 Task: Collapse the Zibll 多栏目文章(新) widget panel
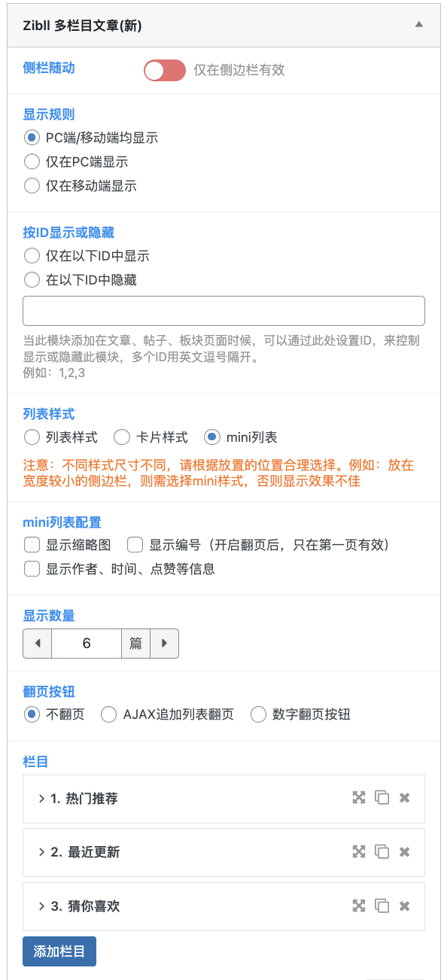pyautogui.click(x=418, y=24)
